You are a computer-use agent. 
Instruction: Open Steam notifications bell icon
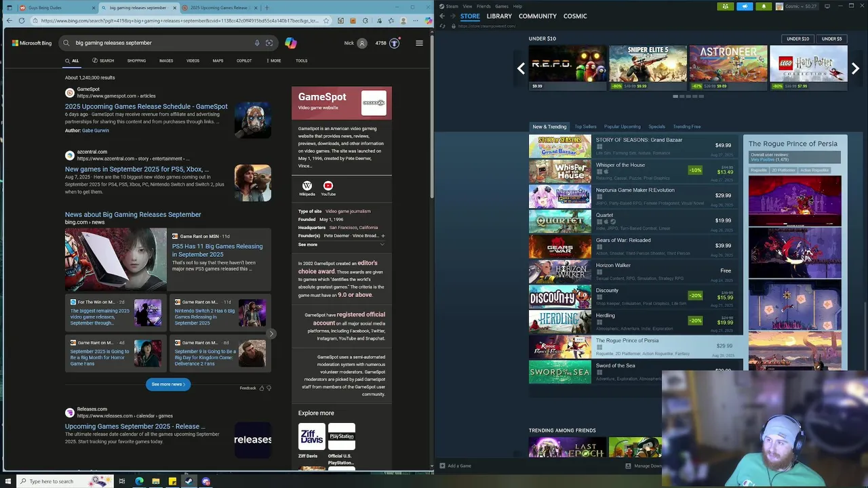click(x=764, y=6)
